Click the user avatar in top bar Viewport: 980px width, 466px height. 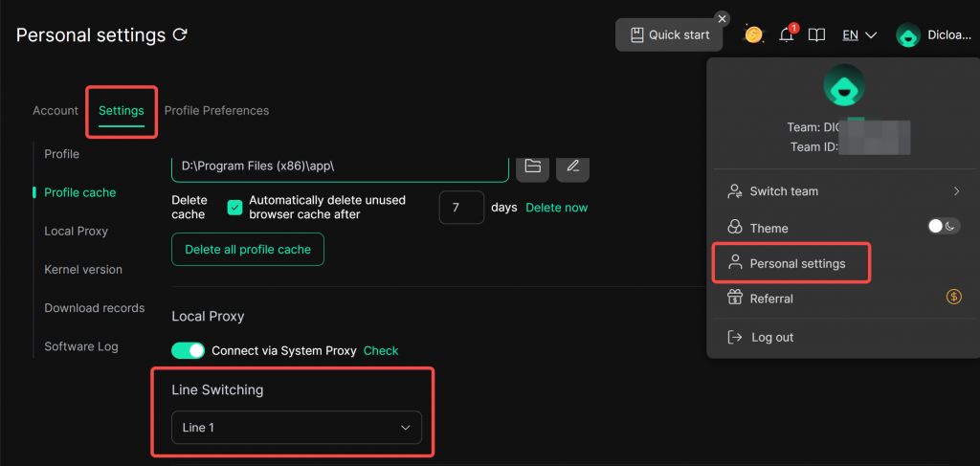[x=908, y=35]
